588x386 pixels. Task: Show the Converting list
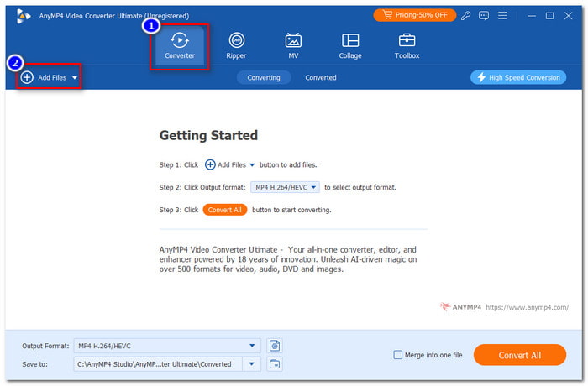(264, 77)
